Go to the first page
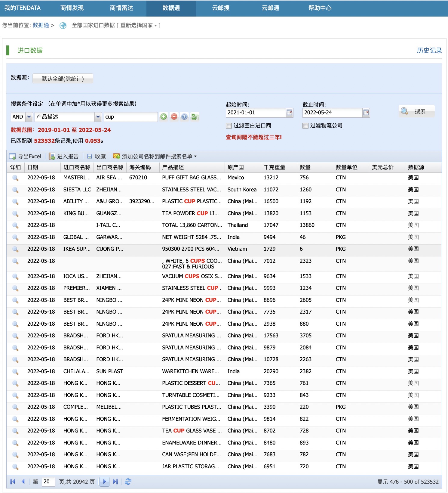The image size is (448, 493). pos(13,482)
